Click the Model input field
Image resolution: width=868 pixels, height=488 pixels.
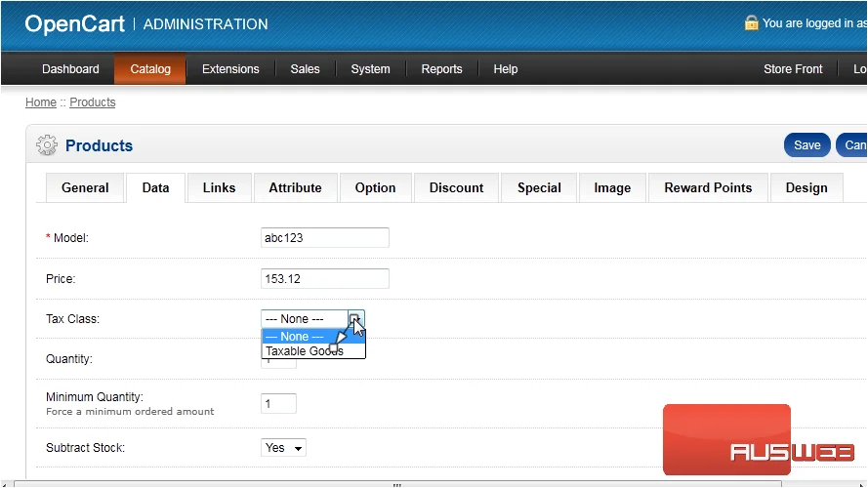point(325,238)
